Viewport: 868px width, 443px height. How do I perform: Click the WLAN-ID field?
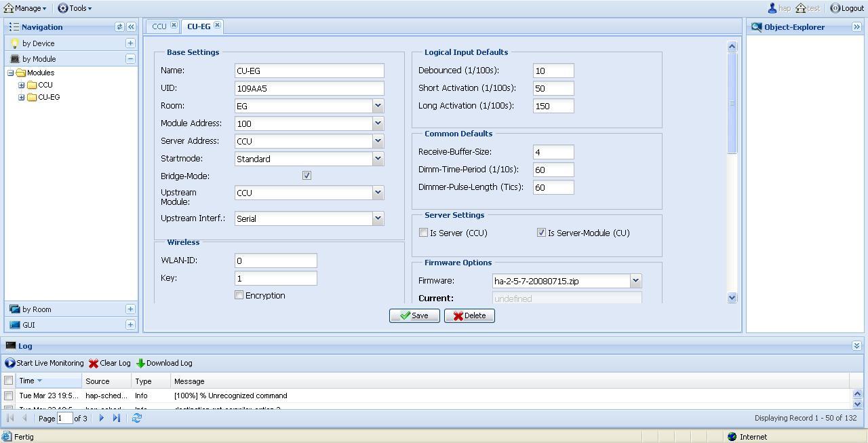(x=276, y=261)
